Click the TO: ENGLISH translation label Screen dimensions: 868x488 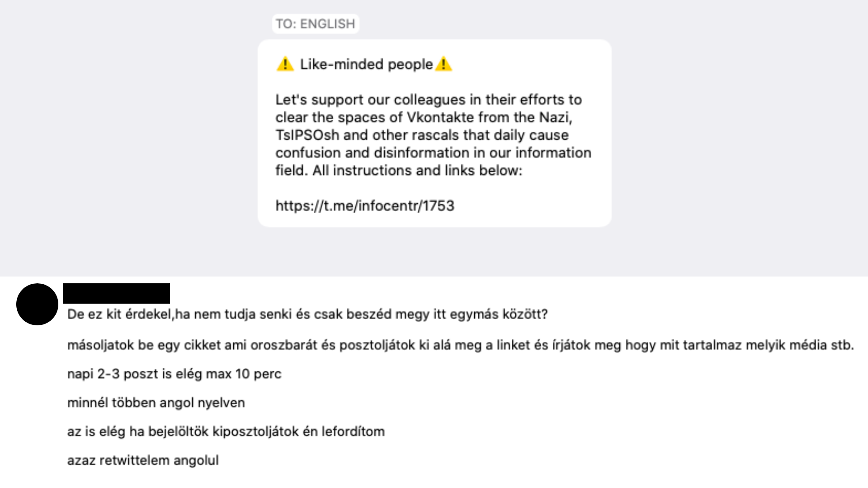[316, 23]
